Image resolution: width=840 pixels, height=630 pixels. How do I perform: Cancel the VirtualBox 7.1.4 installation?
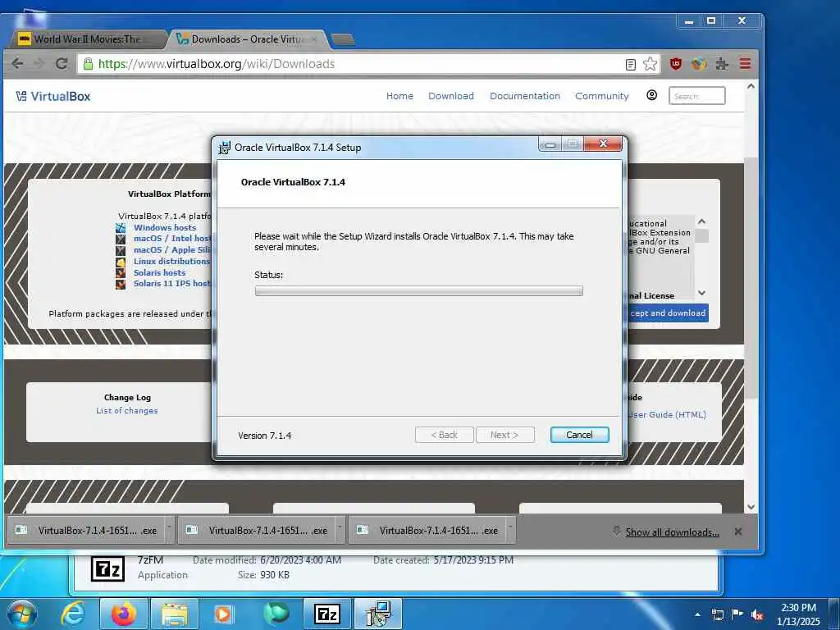click(x=580, y=435)
